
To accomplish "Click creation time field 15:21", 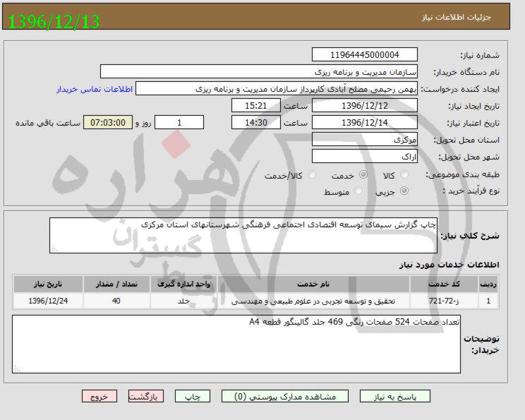I will coord(256,105).
